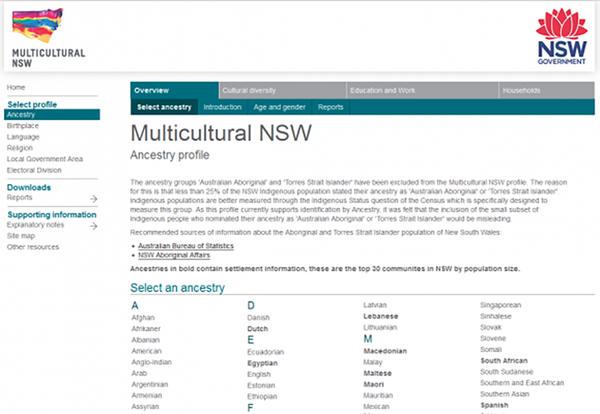600x414 pixels.
Task: Choose Southern and East African ancestry
Action: pyautogui.click(x=522, y=383)
